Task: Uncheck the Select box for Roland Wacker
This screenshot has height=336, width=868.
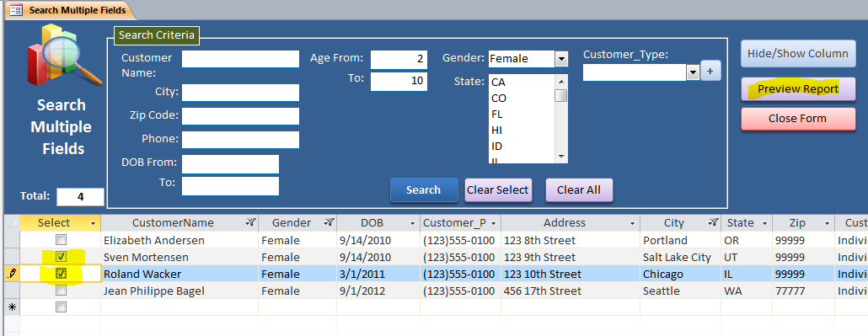Action: (61, 274)
